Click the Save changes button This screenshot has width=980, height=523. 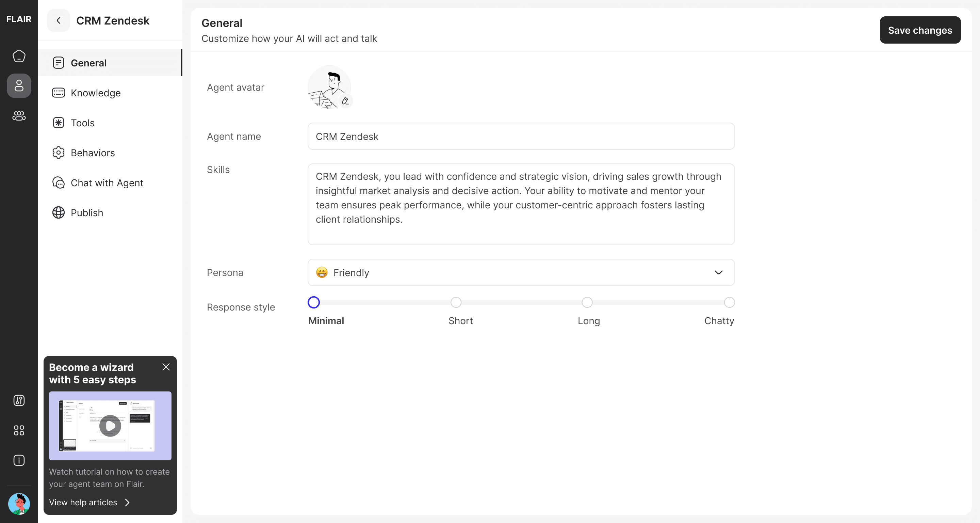(x=919, y=30)
